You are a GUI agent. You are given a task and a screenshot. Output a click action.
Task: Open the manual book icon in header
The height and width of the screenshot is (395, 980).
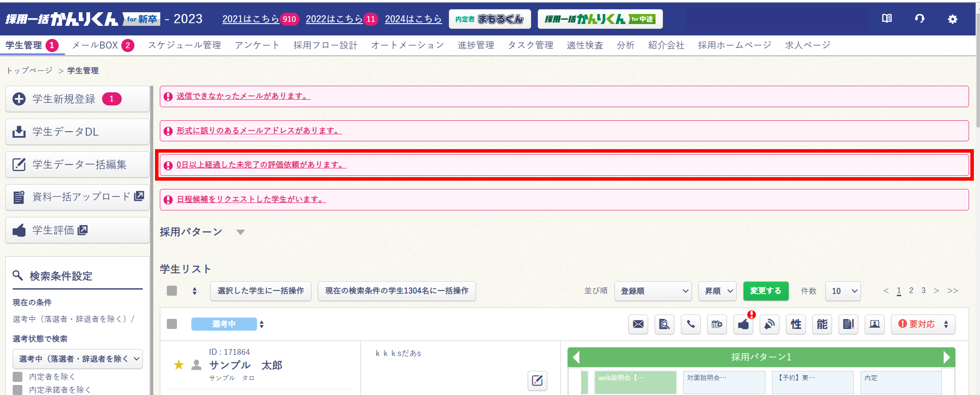[887, 19]
